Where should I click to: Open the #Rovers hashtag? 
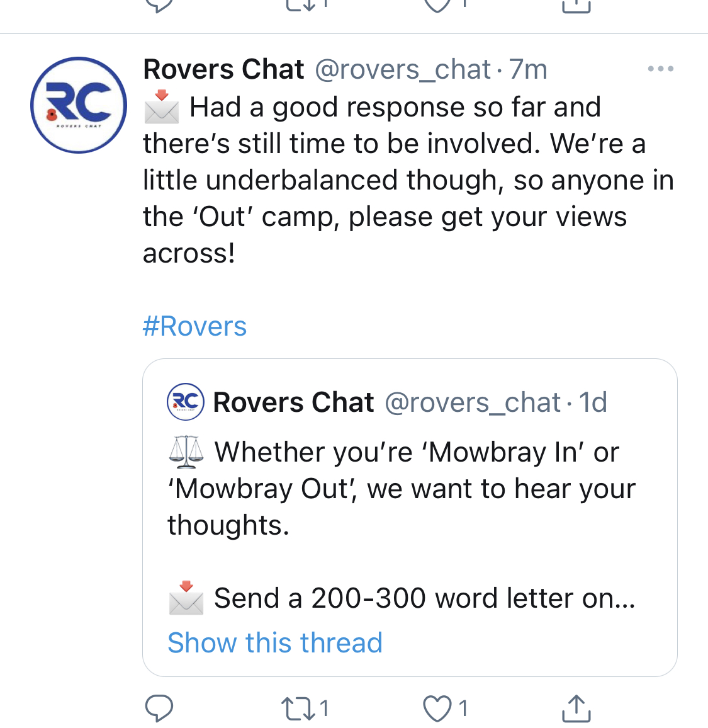click(x=194, y=326)
